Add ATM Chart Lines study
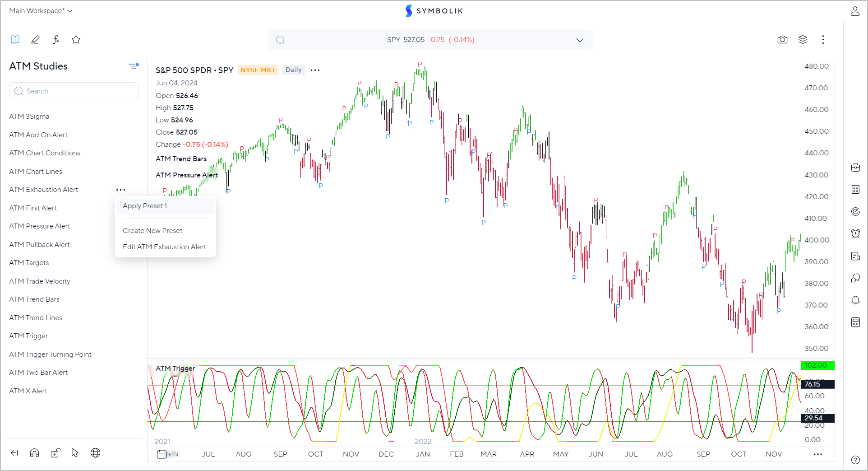 36,172
